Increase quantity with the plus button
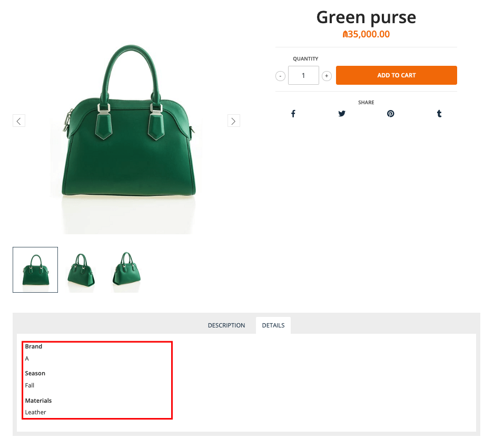 (x=327, y=76)
